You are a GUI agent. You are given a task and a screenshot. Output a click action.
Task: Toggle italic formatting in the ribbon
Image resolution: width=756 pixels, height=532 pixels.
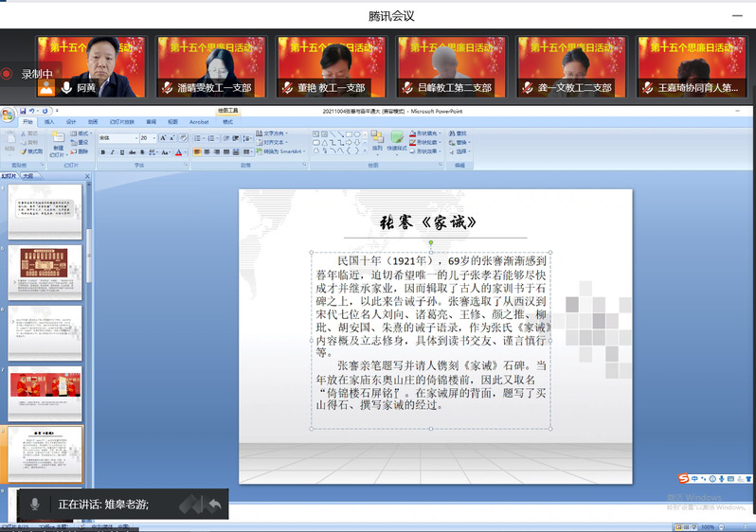tap(111, 151)
